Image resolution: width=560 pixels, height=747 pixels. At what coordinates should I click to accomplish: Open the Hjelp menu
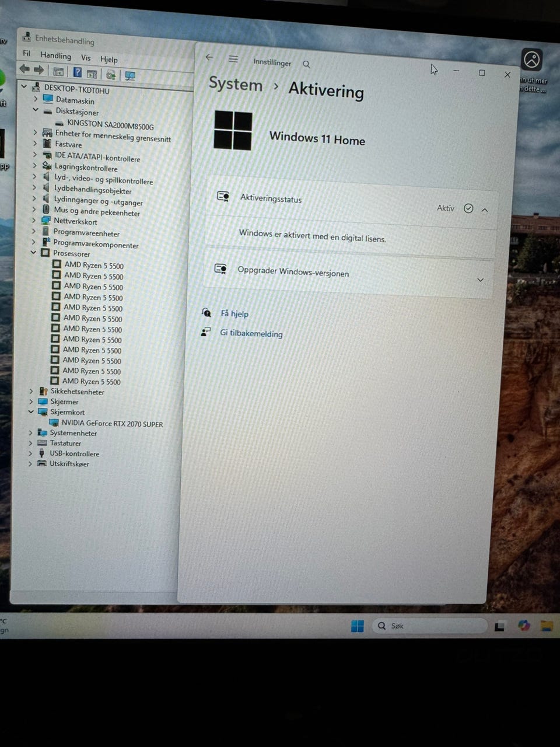pos(109,59)
